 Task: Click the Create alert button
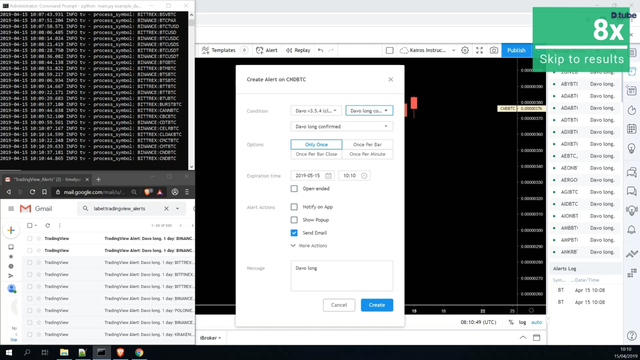[x=377, y=305]
